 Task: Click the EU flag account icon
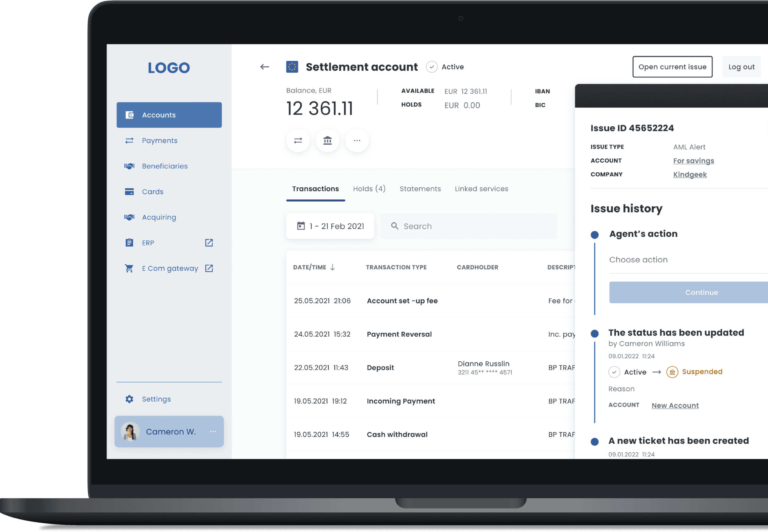click(292, 67)
